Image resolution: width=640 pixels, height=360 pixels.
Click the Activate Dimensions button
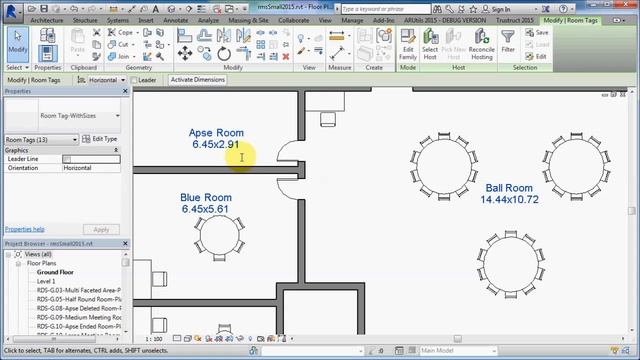198,80
